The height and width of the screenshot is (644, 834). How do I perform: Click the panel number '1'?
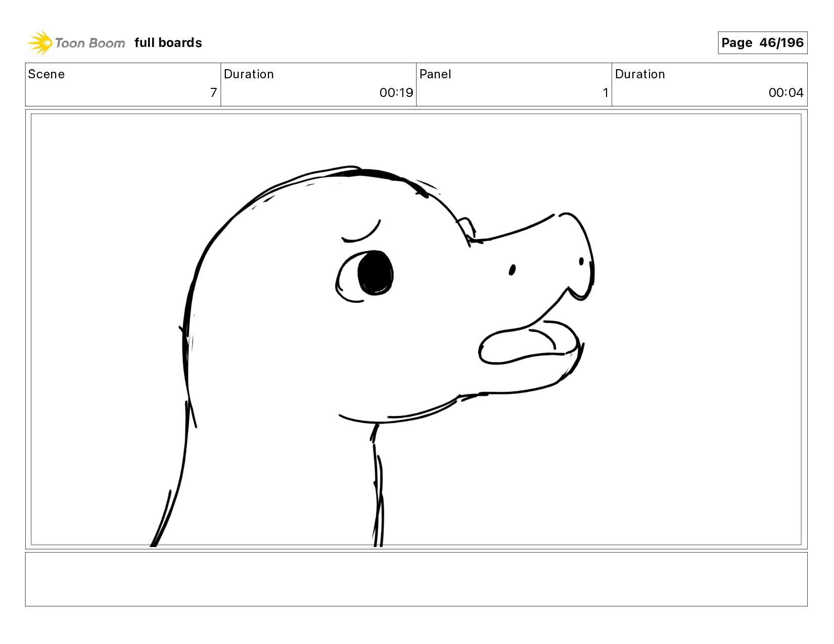[606, 92]
